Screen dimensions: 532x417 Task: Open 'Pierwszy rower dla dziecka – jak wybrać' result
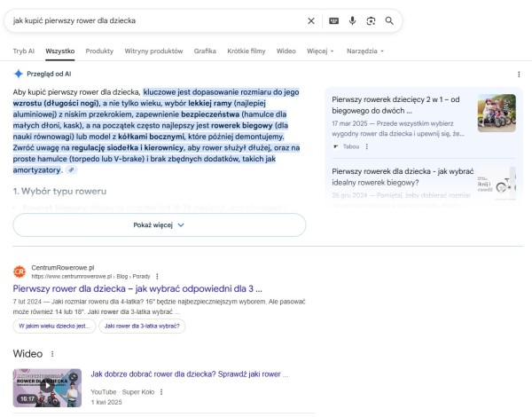click(137, 288)
